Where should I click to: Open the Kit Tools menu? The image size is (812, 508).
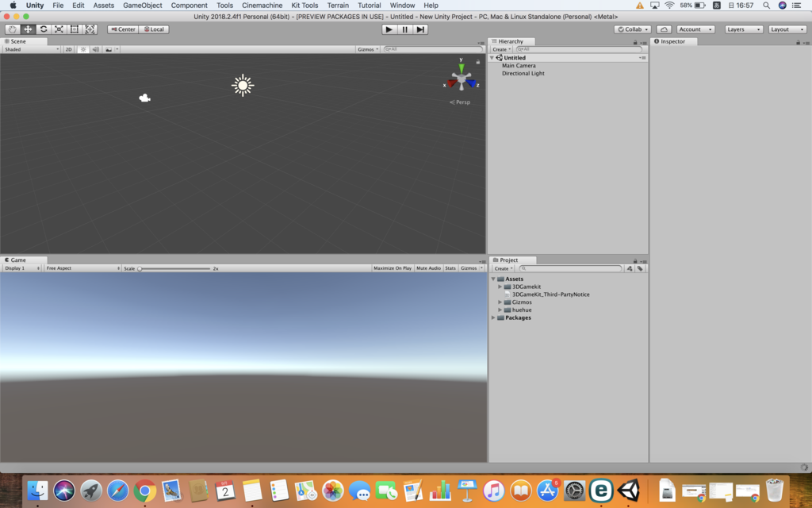tap(304, 6)
